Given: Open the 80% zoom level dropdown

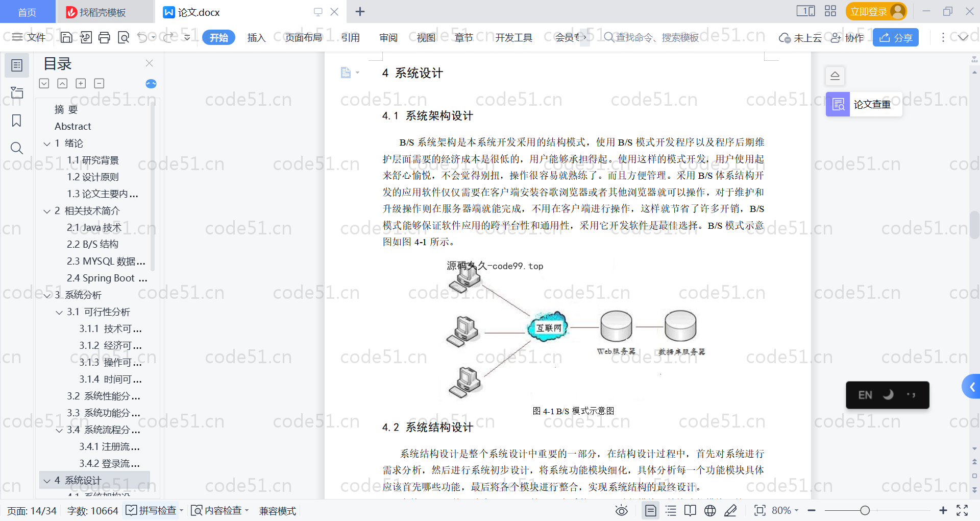Looking at the screenshot, I should pos(785,510).
